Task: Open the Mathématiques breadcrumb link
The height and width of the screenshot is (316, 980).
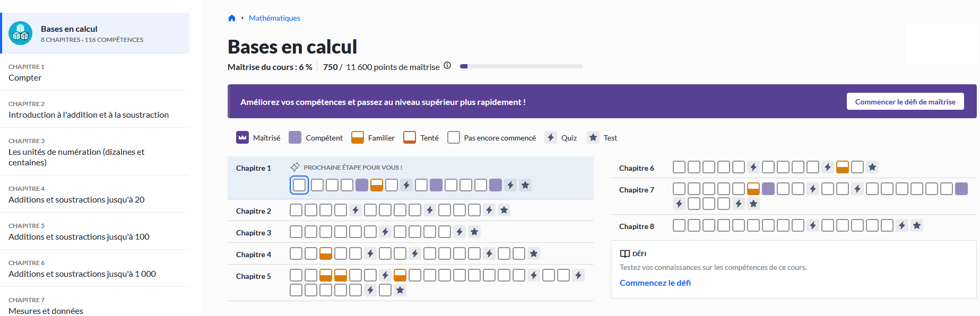Action: (274, 18)
